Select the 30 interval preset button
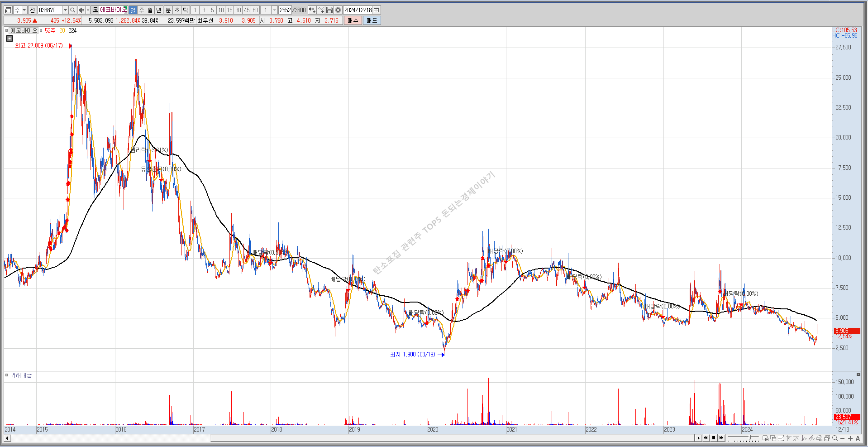The width and height of the screenshot is (868, 447). point(238,10)
